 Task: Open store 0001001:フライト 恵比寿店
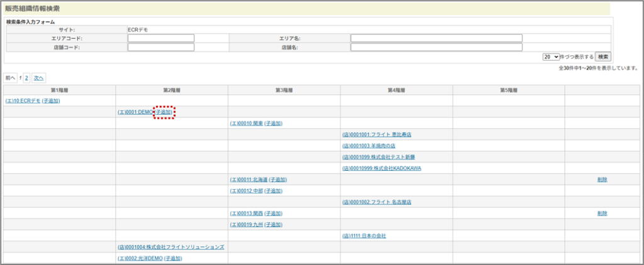tap(377, 134)
